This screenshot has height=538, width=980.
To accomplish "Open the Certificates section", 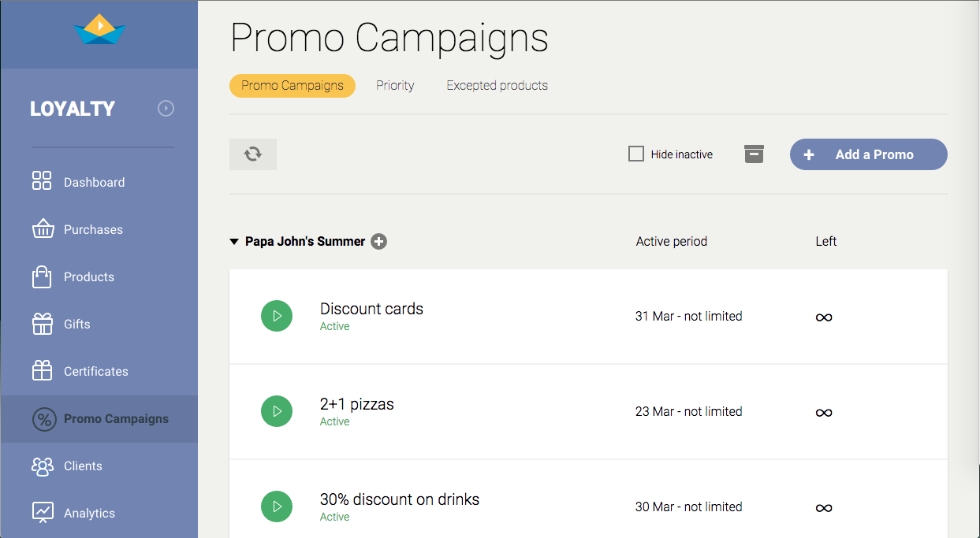I will (95, 371).
